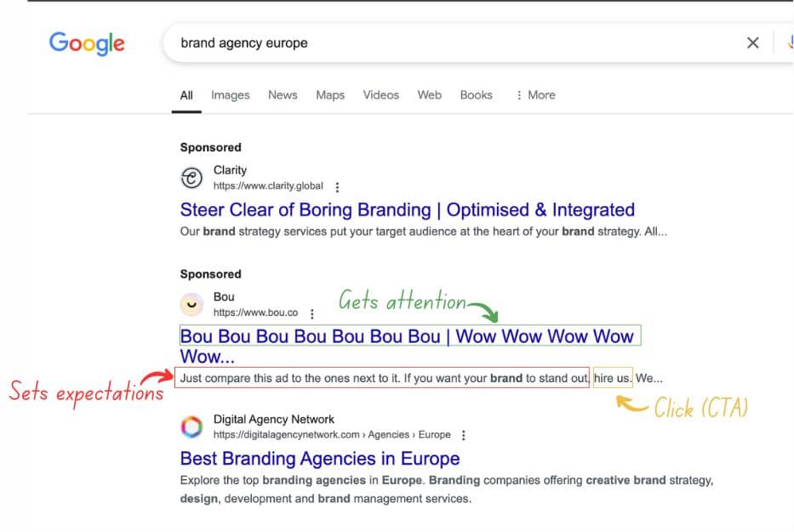Image resolution: width=794 pixels, height=532 pixels.
Task: Click the https://www.bou.co URL text
Action: tap(255, 312)
